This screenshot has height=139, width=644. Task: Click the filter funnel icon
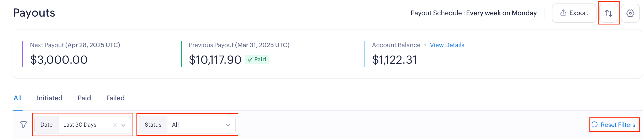pyautogui.click(x=24, y=125)
